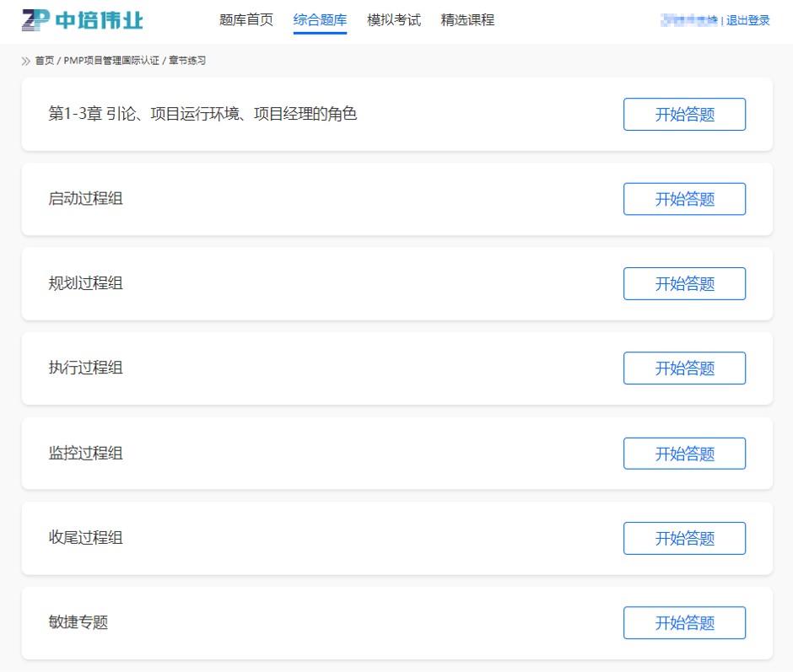Click the double-chevron breadcrumb icon
The image size is (793, 672).
pos(26,61)
